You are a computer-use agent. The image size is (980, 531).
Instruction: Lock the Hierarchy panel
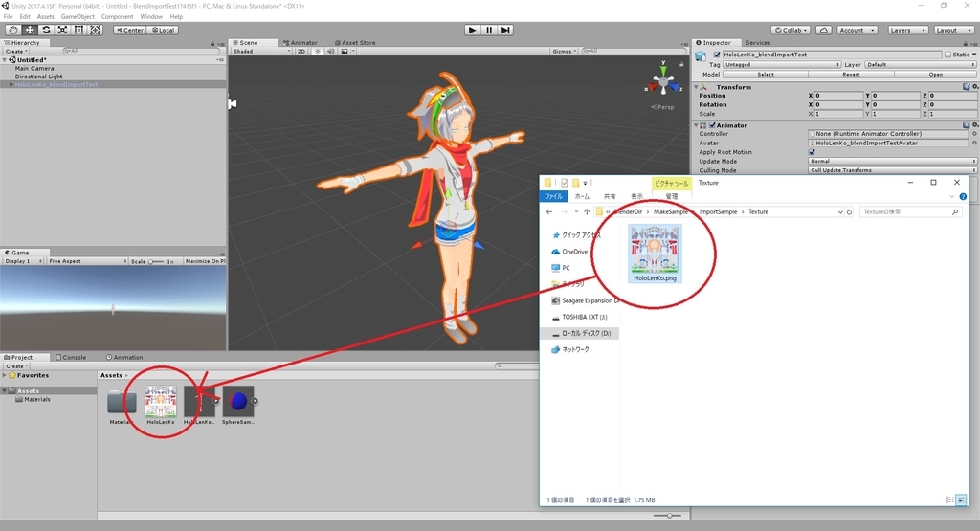pyautogui.click(x=212, y=43)
